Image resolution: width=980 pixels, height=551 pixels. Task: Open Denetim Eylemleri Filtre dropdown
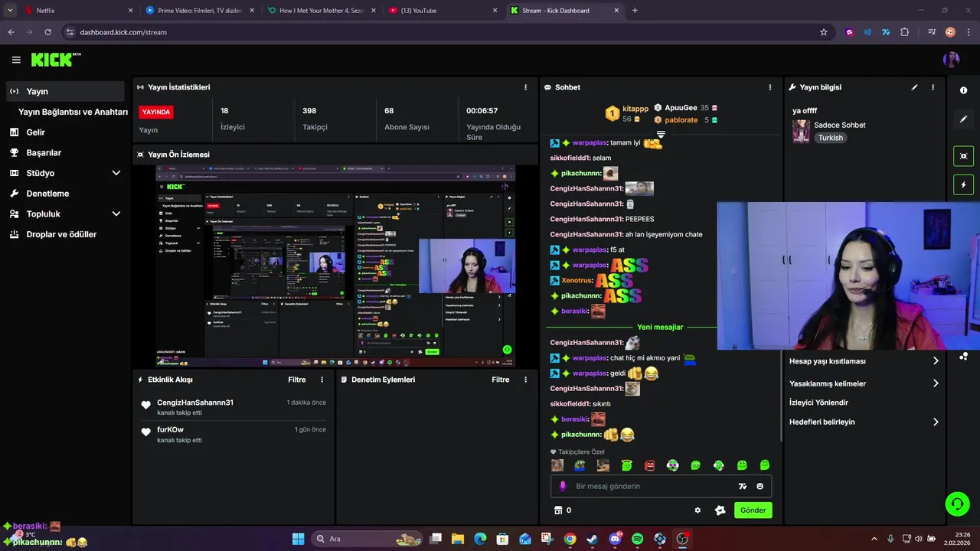pos(501,380)
